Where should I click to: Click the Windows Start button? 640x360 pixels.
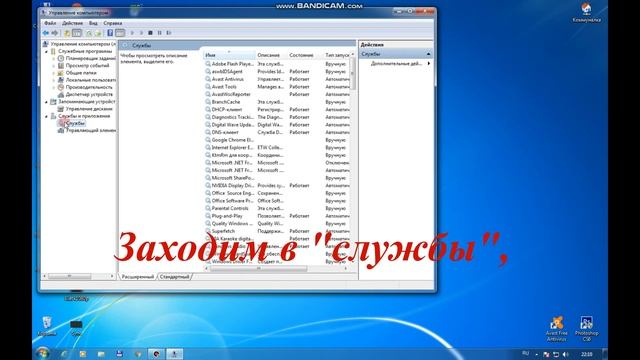[x=42, y=353]
